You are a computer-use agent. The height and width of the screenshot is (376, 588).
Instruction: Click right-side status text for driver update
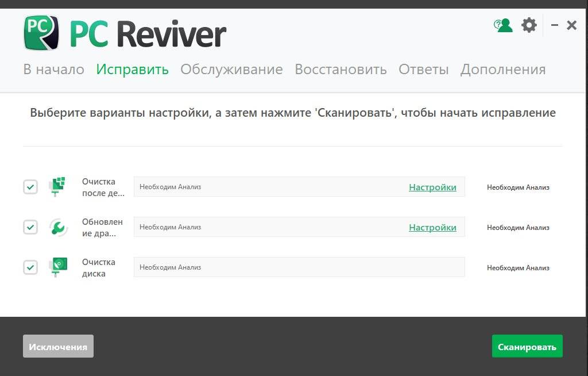click(518, 227)
